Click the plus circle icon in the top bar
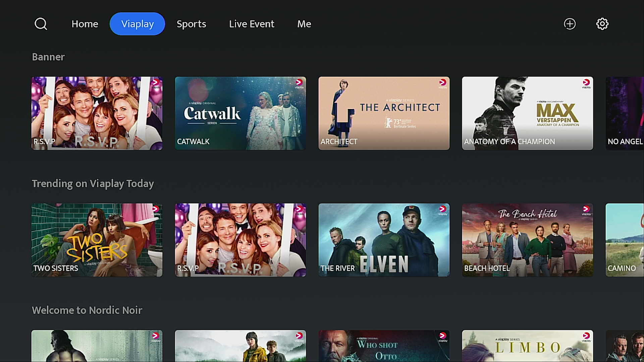This screenshot has width=644, height=362. (x=570, y=24)
